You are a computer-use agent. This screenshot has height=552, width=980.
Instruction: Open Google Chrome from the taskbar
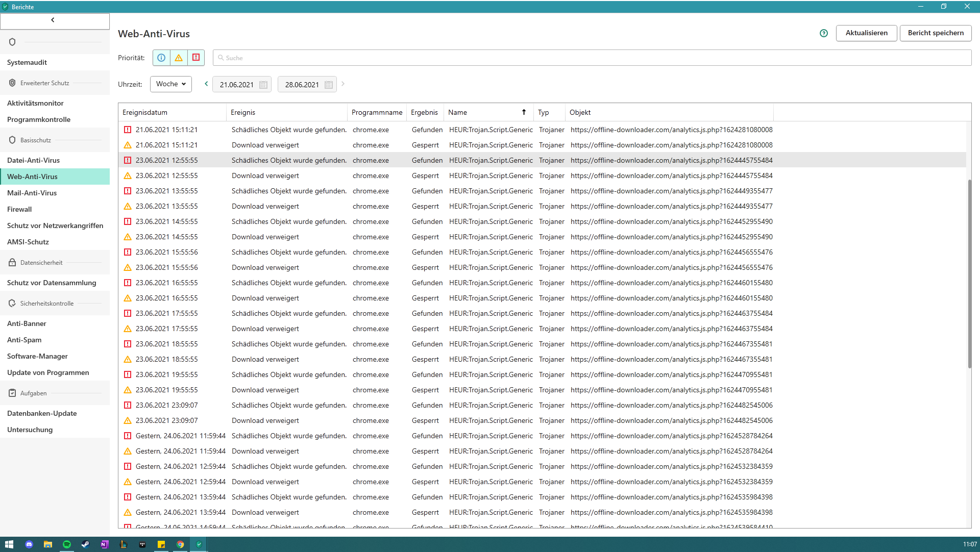180,544
